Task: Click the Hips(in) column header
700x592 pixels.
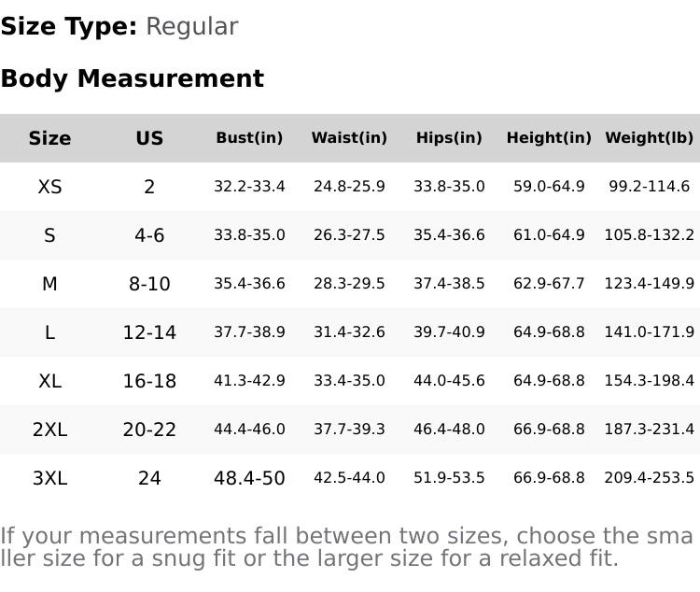Action: 449,138
